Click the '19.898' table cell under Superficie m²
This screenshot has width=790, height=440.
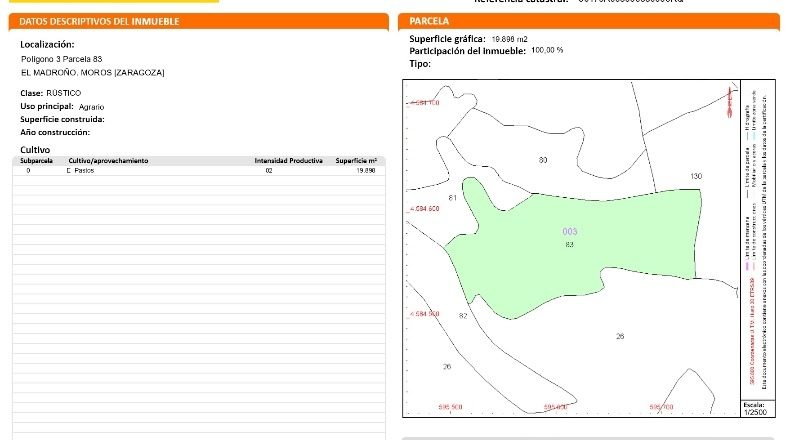point(366,170)
